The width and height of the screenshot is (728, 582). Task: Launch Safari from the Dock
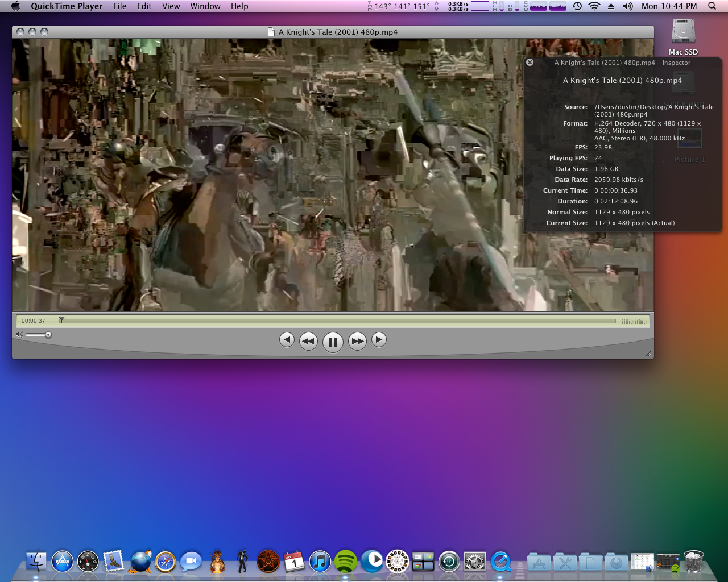(x=166, y=562)
